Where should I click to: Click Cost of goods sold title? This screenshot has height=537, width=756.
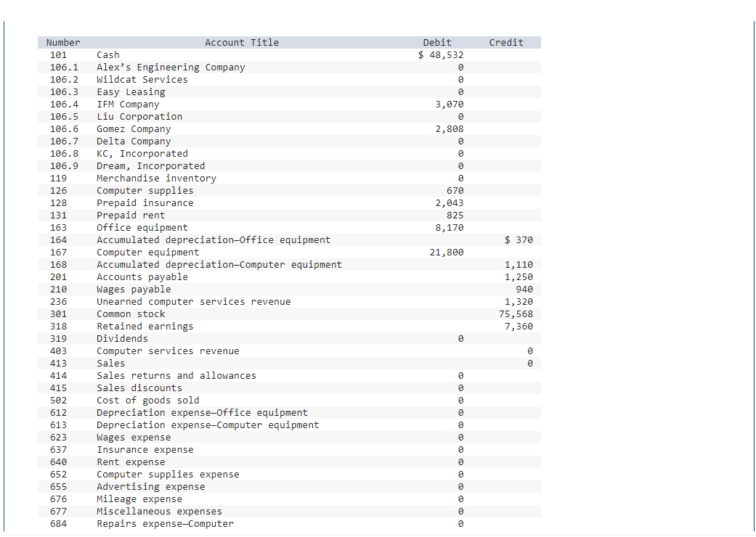pos(148,401)
